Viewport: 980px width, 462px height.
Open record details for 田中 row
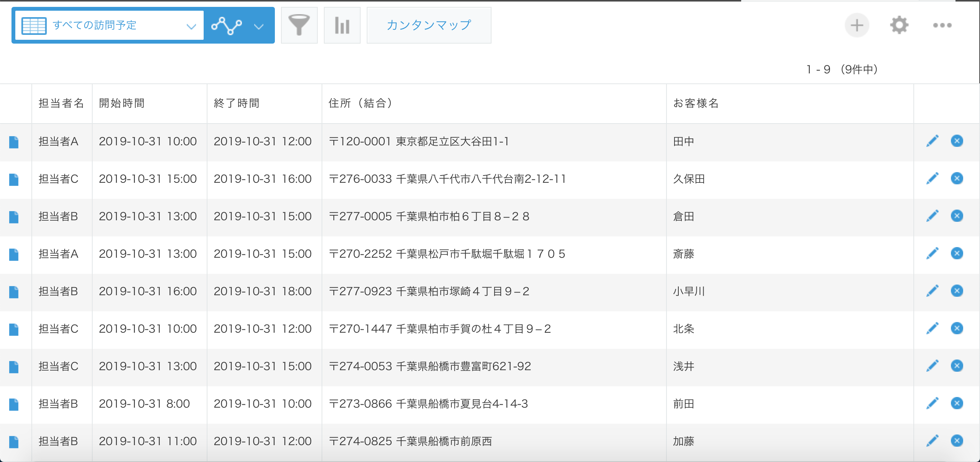click(x=14, y=142)
